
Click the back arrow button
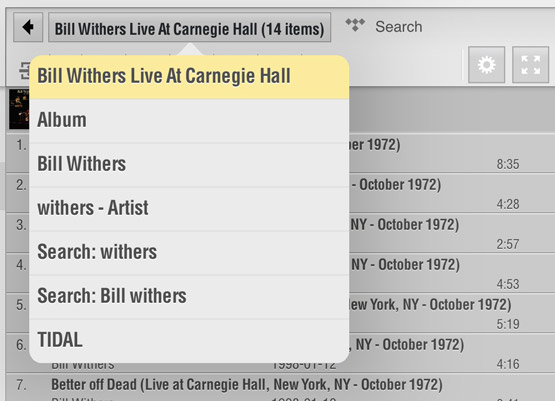(28, 27)
